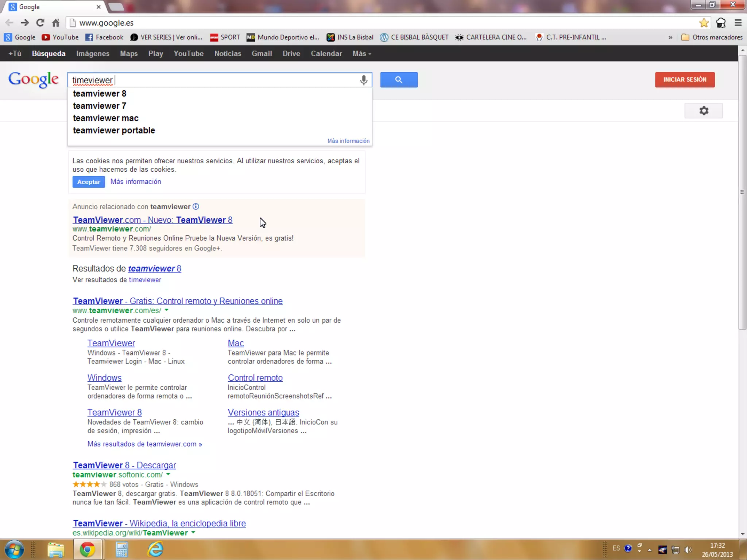
Task: Open the Chrome menu hamburger icon
Action: click(x=738, y=23)
